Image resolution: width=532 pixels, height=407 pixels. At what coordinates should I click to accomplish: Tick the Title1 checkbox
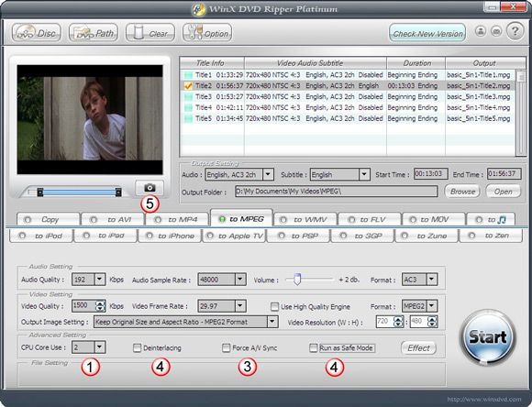pyautogui.click(x=188, y=75)
